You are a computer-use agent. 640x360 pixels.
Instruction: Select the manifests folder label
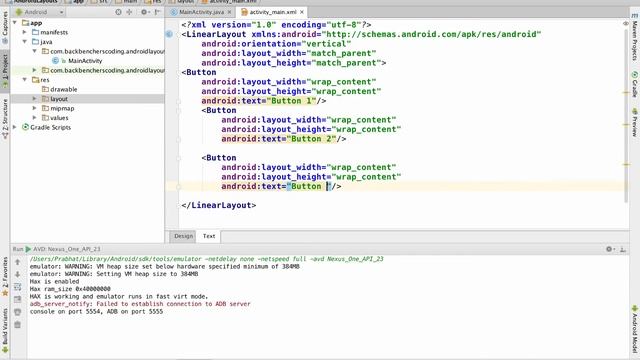pyautogui.click(x=54, y=32)
